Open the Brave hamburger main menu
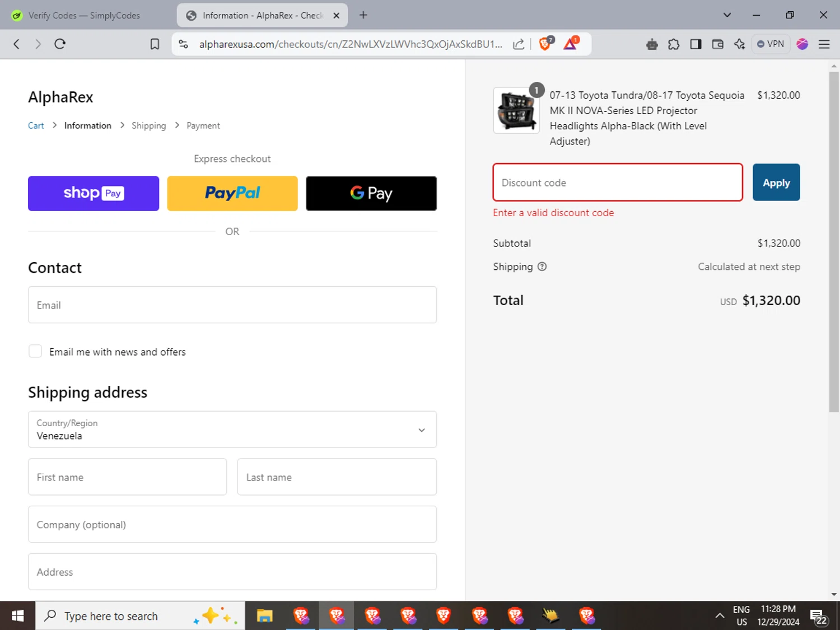The image size is (840, 630). coord(824,44)
